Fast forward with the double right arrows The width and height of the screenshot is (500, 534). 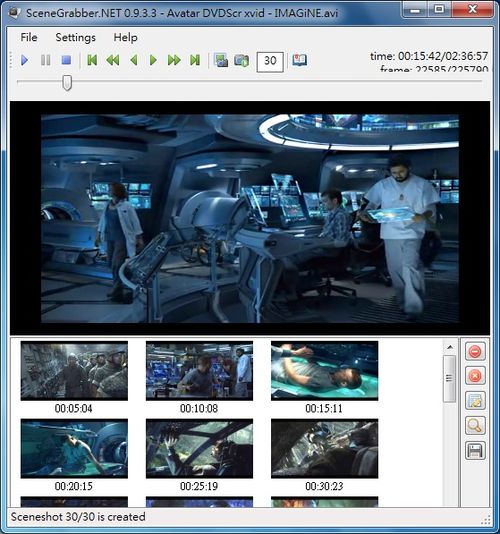[174, 61]
